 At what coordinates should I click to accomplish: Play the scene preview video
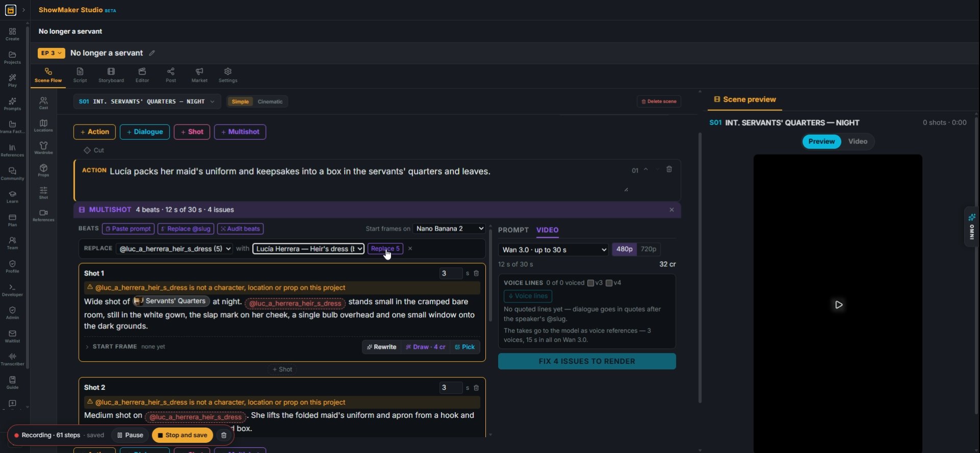839,305
